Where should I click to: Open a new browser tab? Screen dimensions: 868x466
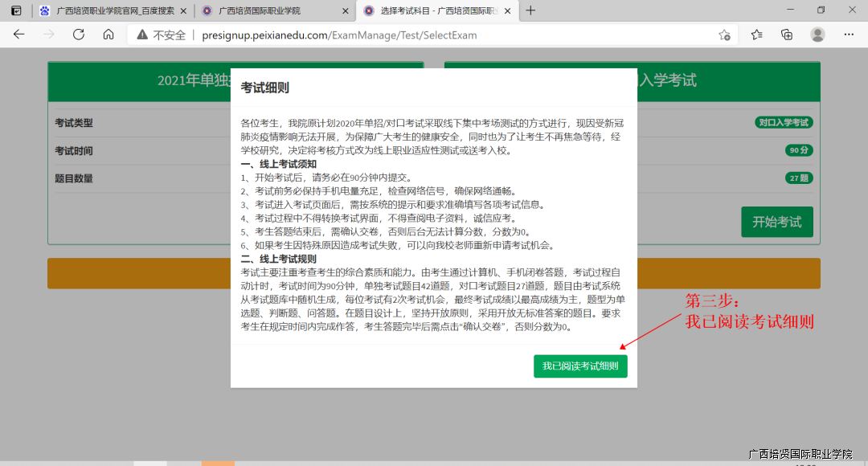click(530, 10)
